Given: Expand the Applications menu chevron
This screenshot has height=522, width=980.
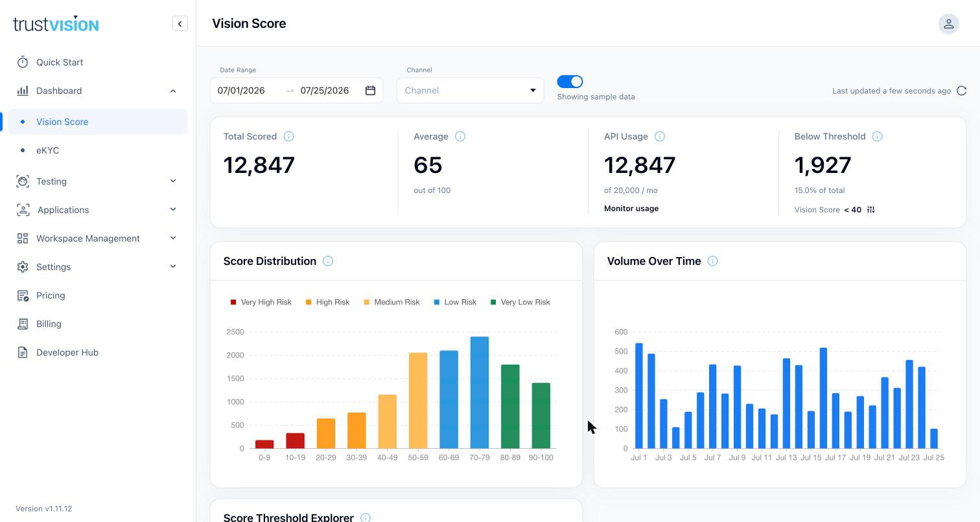Looking at the screenshot, I should pos(173,210).
